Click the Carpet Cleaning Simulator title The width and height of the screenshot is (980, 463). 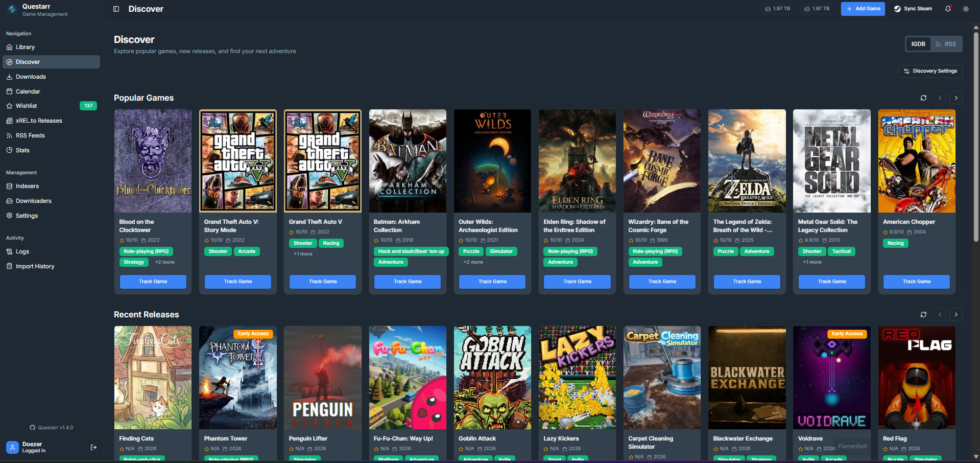(x=651, y=443)
